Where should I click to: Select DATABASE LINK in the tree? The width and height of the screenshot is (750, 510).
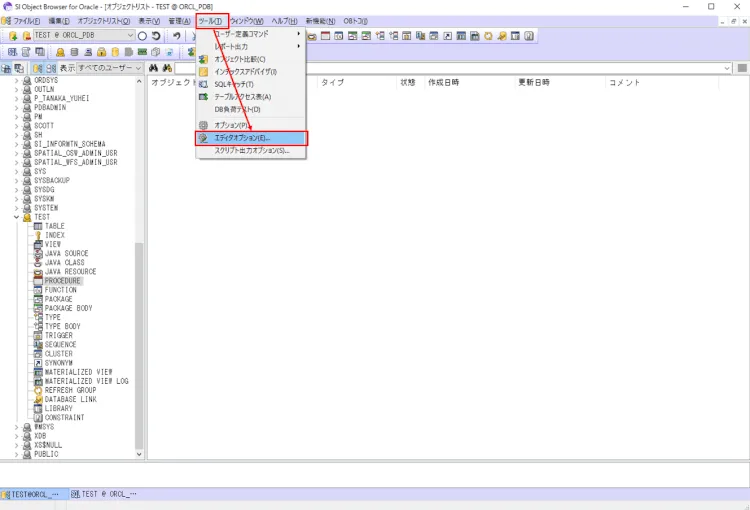71,399
